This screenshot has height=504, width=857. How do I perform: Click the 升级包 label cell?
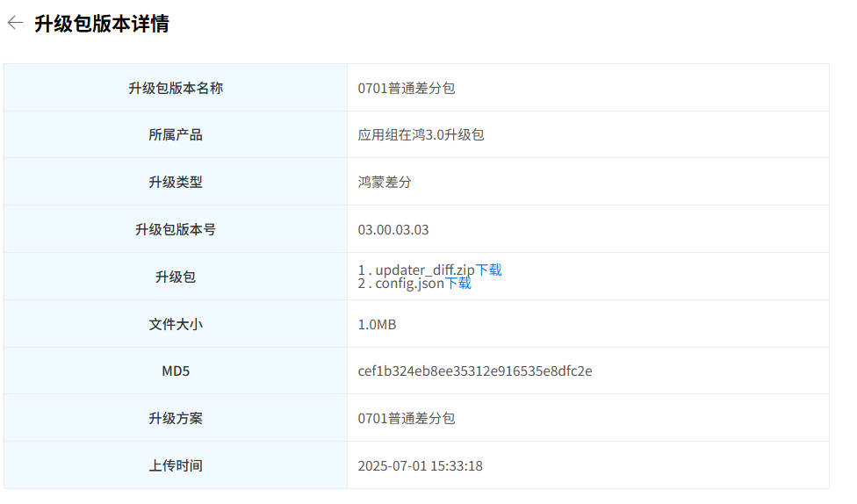(x=176, y=277)
